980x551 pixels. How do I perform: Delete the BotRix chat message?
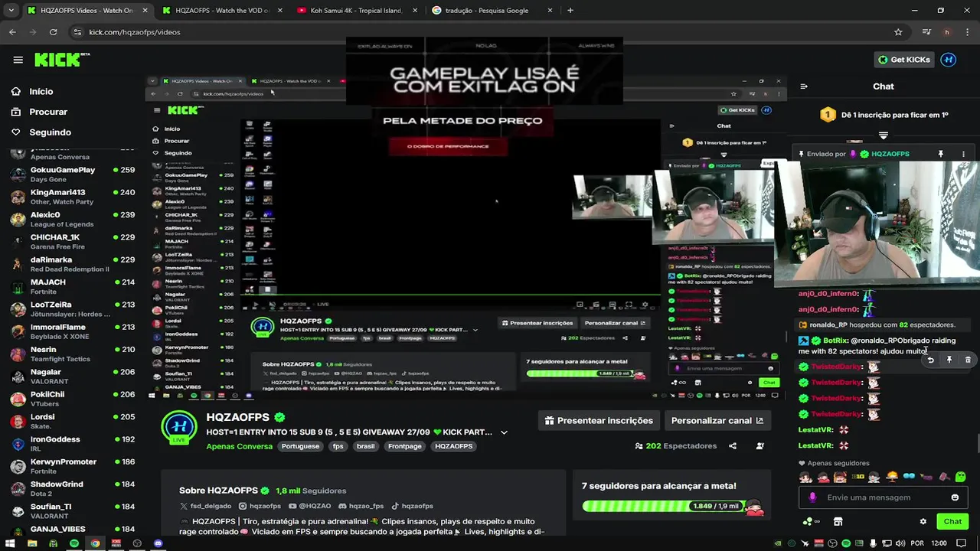[967, 360]
